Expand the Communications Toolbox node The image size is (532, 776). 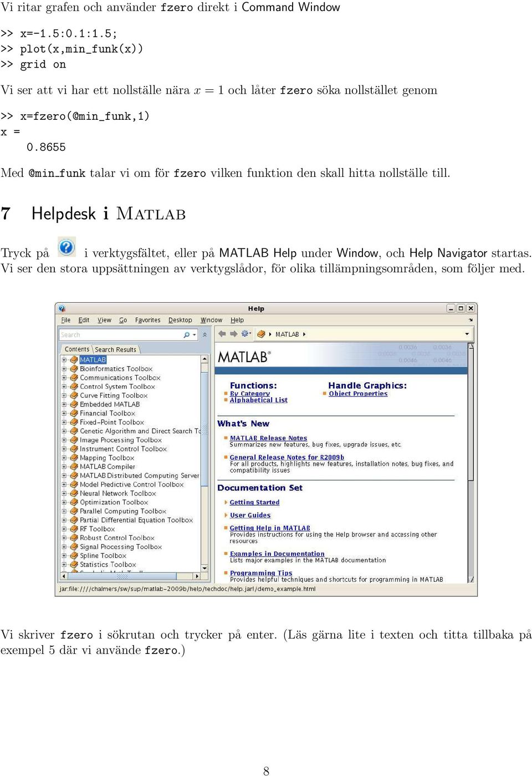64,378
